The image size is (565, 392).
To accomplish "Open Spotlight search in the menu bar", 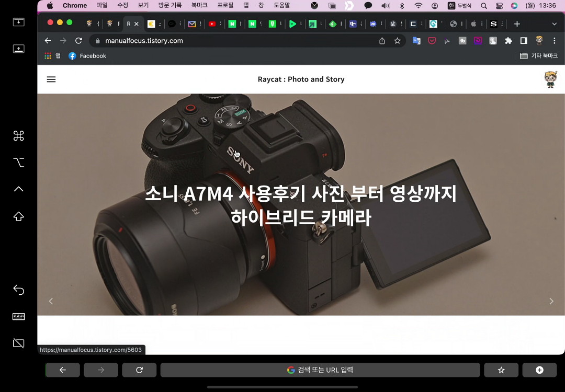I will pyautogui.click(x=484, y=5).
